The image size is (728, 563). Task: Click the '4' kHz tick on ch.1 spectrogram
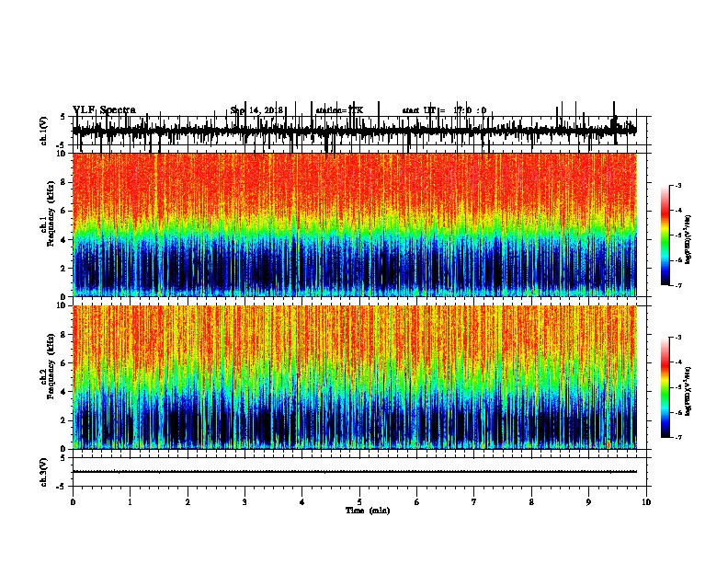pos(64,240)
